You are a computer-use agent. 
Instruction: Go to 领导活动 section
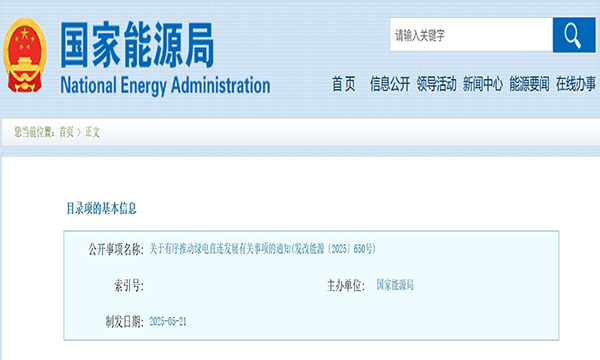pos(436,84)
